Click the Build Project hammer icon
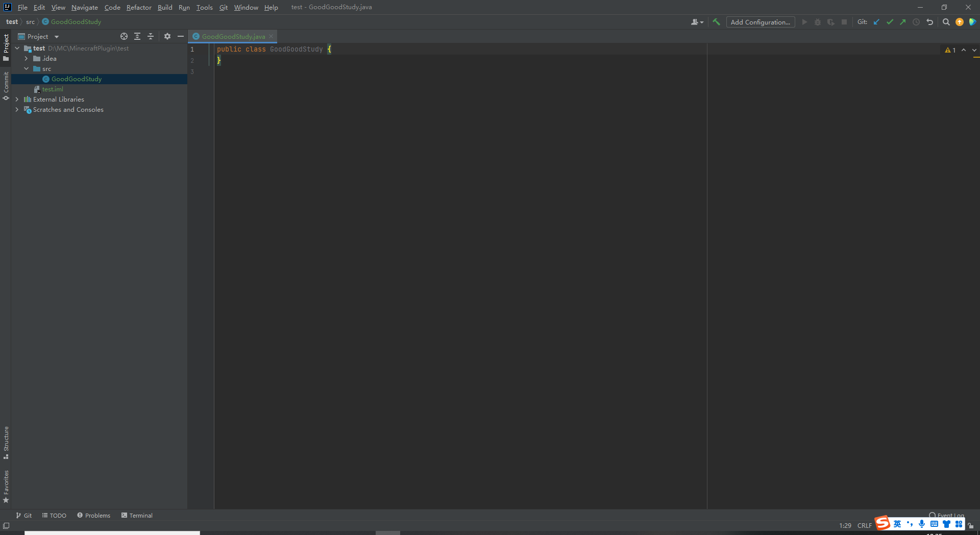 coord(716,22)
